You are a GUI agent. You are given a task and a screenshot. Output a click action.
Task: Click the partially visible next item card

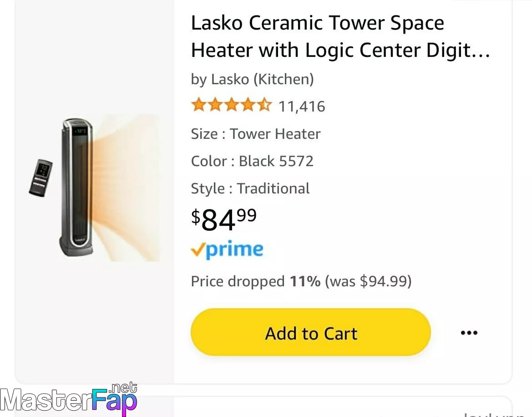(343, 407)
